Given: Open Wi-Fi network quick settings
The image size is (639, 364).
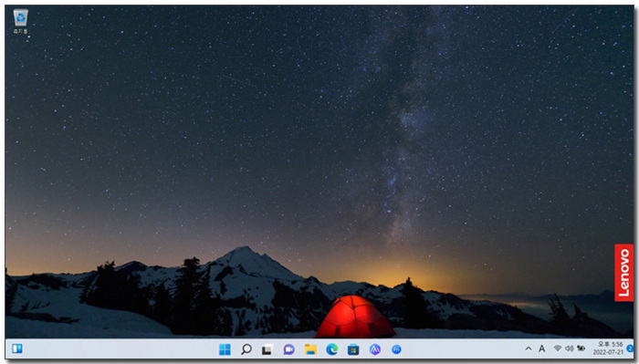Looking at the screenshot, I should (558, 348).
